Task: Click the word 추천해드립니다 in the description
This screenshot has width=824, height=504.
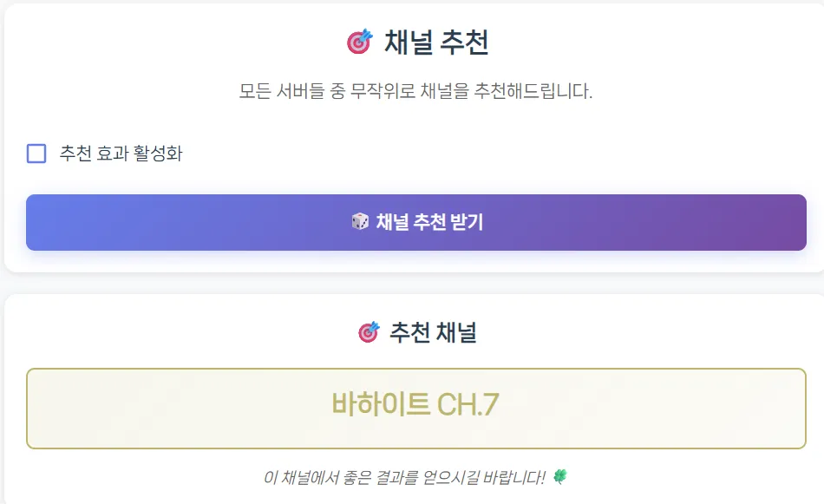Action: pos(533,91)
